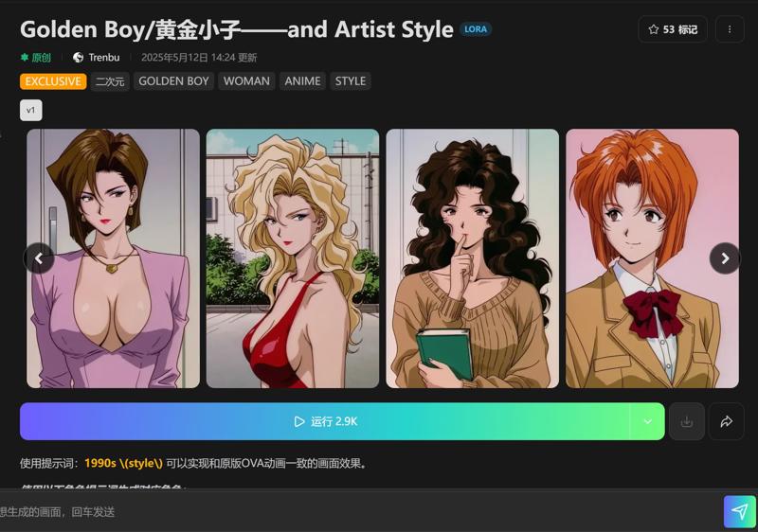Select the GOLDEN BOY tag
This screenshot has width=758, height=532.
point(173,81)
